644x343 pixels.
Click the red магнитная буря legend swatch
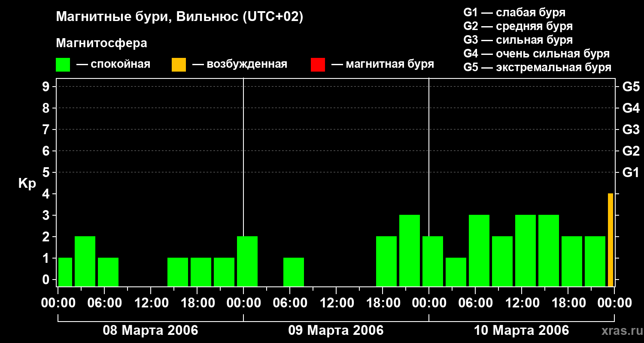point(318,65)
